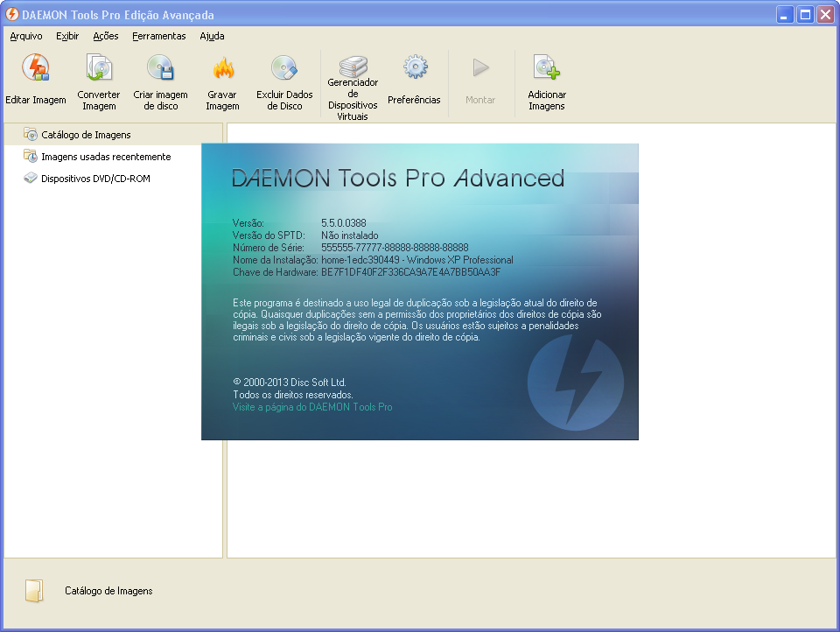Screen dimensions: 840x632
Task: Open the Arquivo menu
Action: [x=26, y=36]
